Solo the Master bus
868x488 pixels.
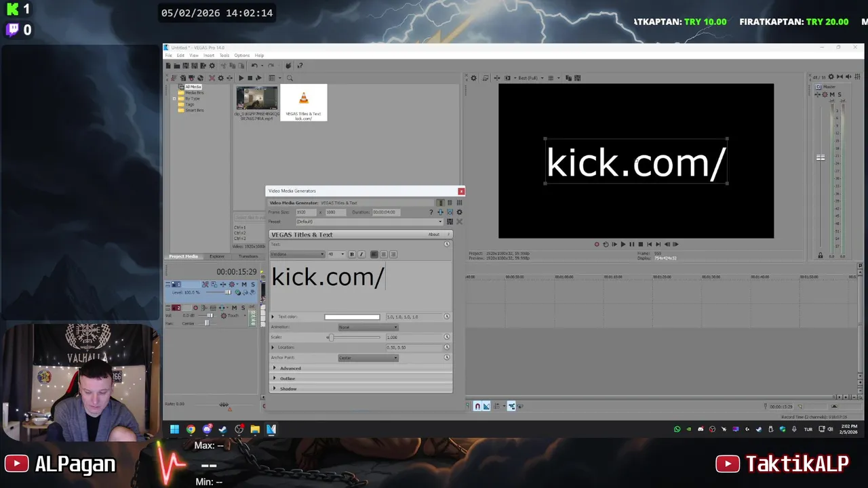tap(840, 94)
